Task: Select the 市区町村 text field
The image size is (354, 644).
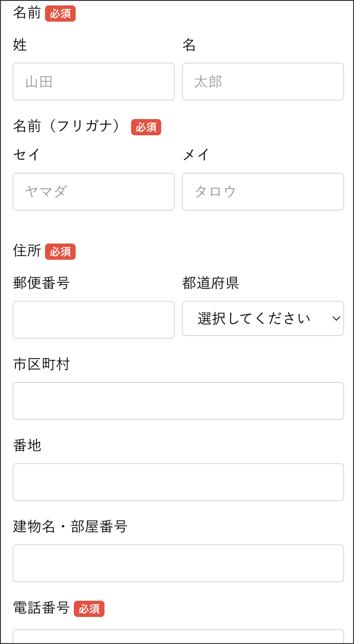Action: tap(178, 401)
